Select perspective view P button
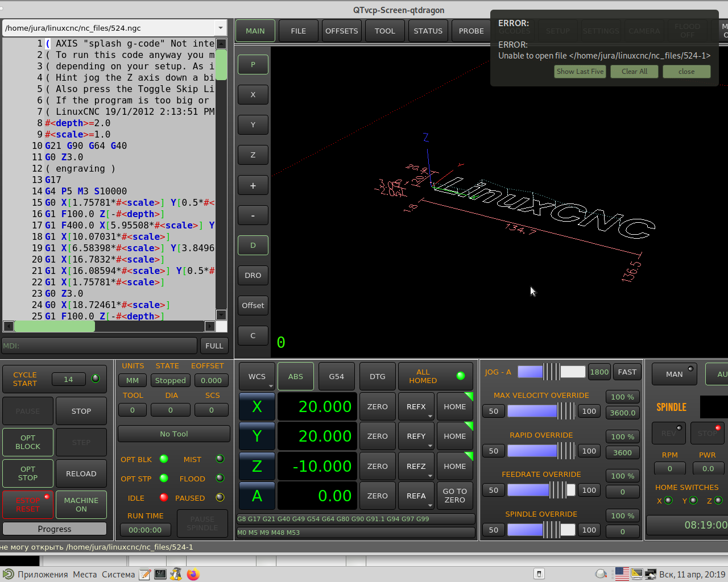The height and width of the screenshot is (582, 728). point(253,65)
